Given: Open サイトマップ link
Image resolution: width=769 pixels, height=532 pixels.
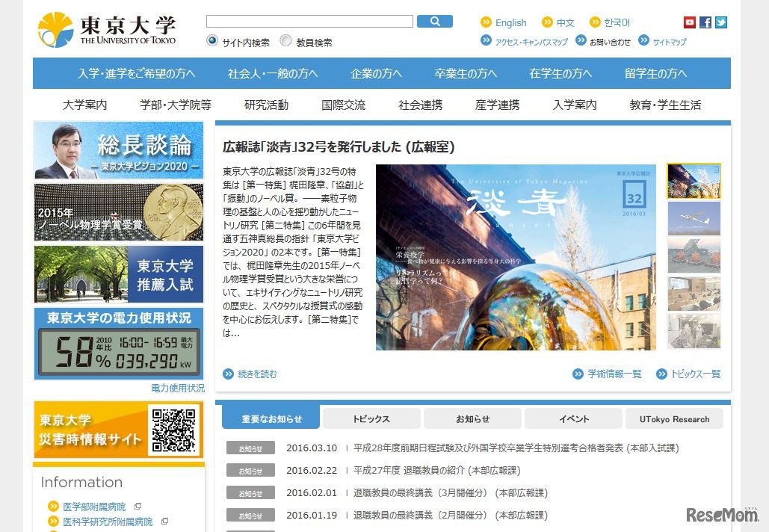Looking at the screenshot, I should tap(670, 42).
